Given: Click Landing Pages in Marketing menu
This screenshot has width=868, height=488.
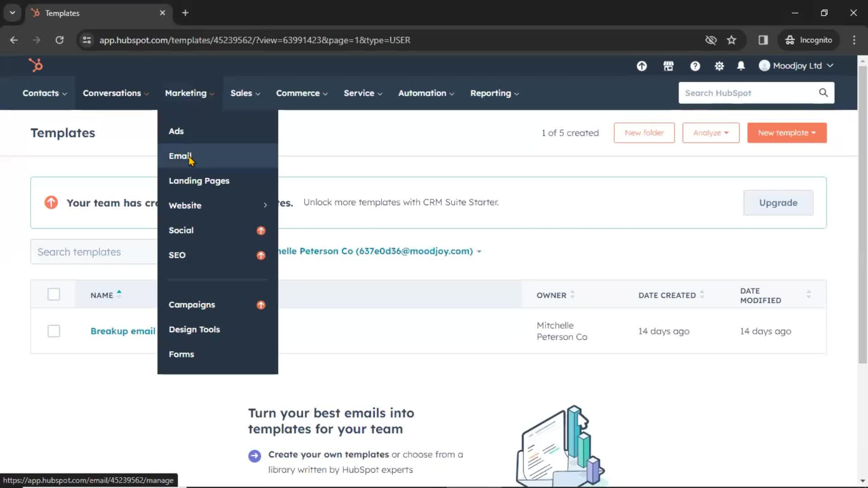Looking at the screenshot, I should pyautogui.click(x=199, y=181).
